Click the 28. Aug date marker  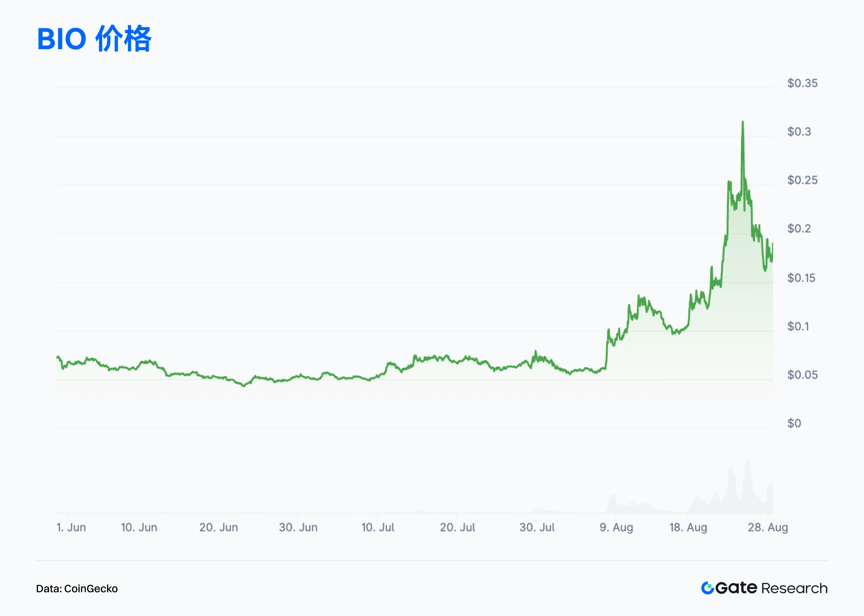click(x=768, y=527)
